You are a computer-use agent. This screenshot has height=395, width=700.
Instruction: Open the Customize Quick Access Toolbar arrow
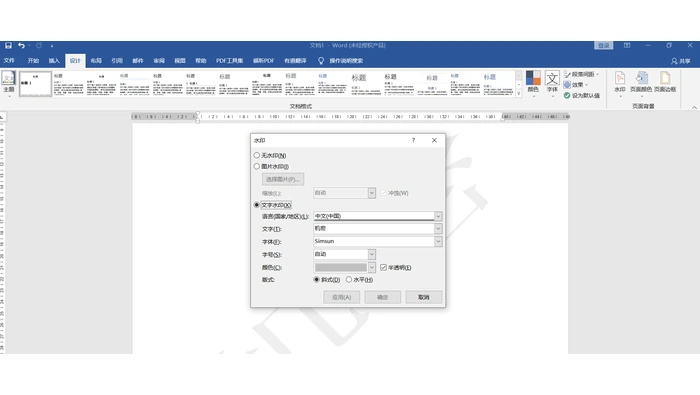[52, 46]
